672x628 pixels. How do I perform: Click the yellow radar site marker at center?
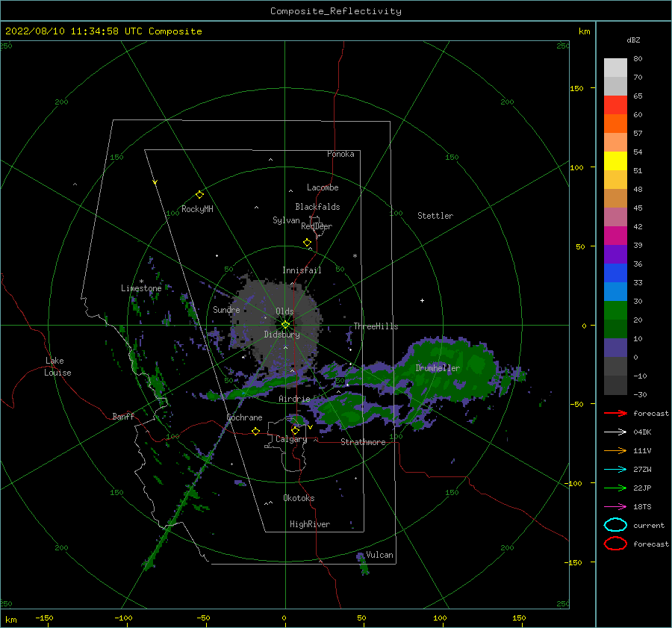(285, 325)
